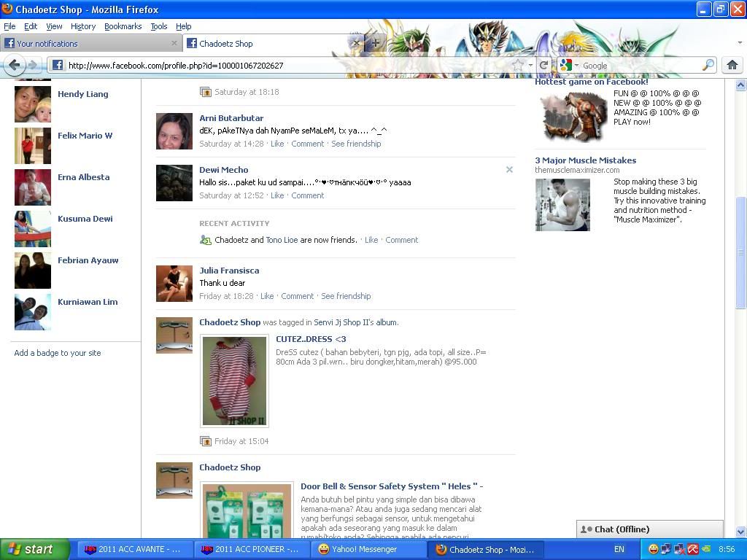Switch to the Your notifications tab
The height and width of the screenshot is (560, 747).
[x=90, y=43]
